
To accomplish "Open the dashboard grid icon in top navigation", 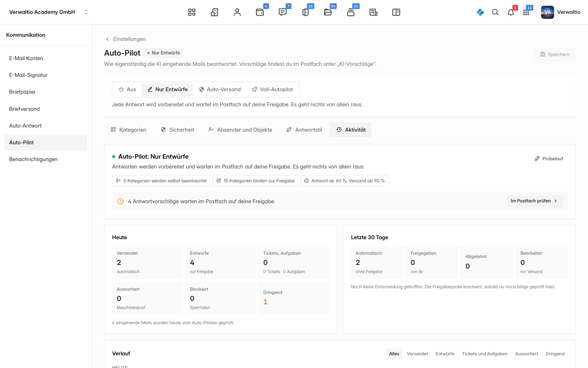I will coord(192,12).
